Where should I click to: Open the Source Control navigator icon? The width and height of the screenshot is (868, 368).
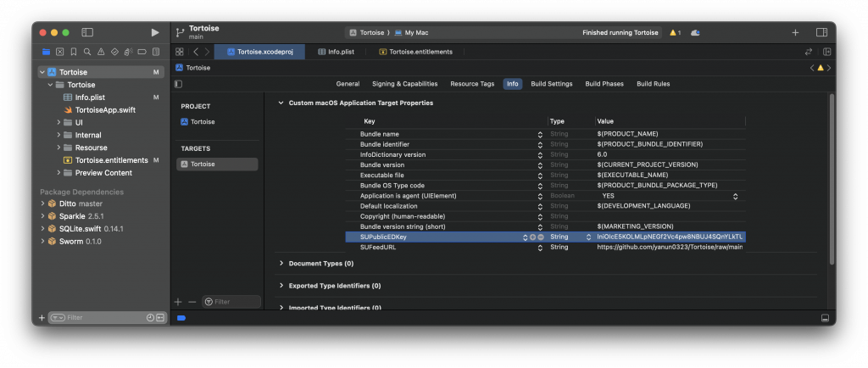(59, 52)
